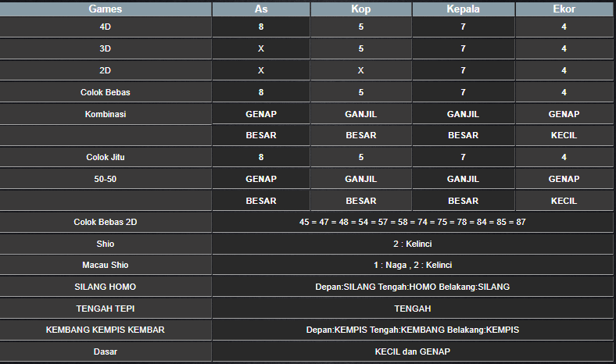Screen dimensions: 616x364
Task: Select the Shio row label
Action: tap(106, 244)
